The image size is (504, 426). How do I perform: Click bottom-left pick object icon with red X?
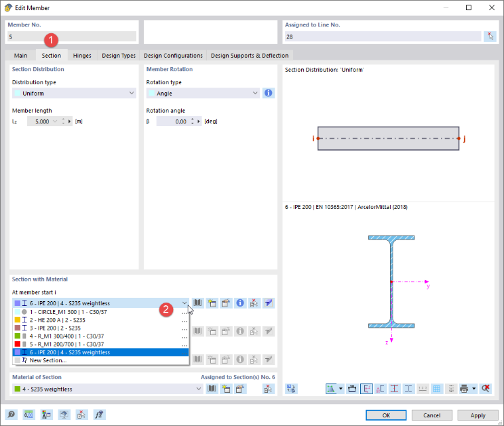tap(82, 415)
